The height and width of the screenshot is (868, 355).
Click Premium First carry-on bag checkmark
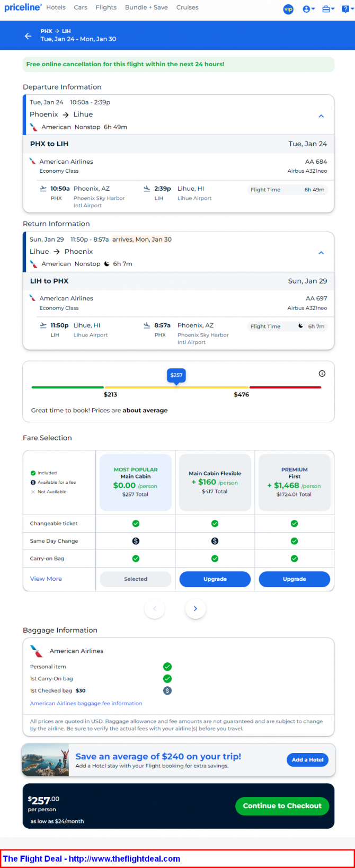[x=294, y=559]
